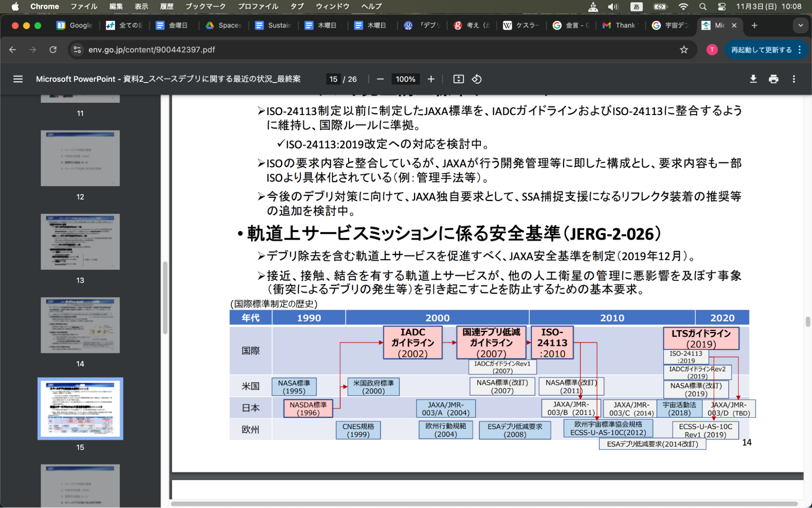Open the 履歴 menu

point(167,7)
